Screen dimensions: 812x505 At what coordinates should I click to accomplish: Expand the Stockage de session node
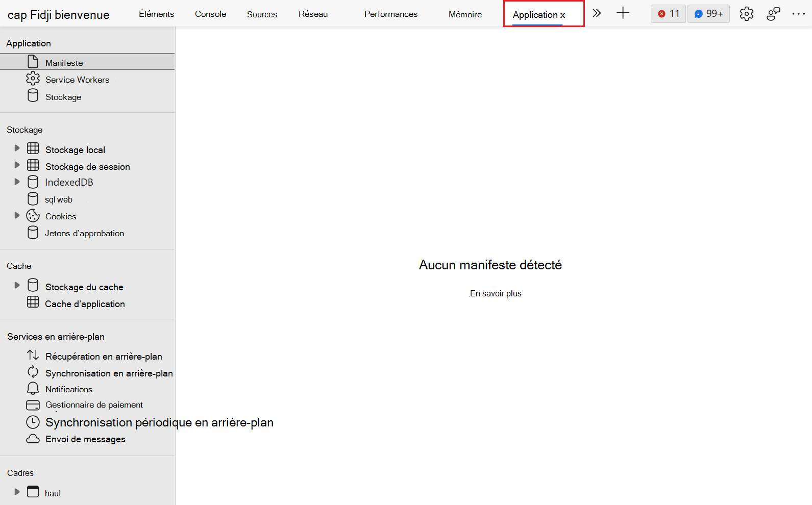17,165
